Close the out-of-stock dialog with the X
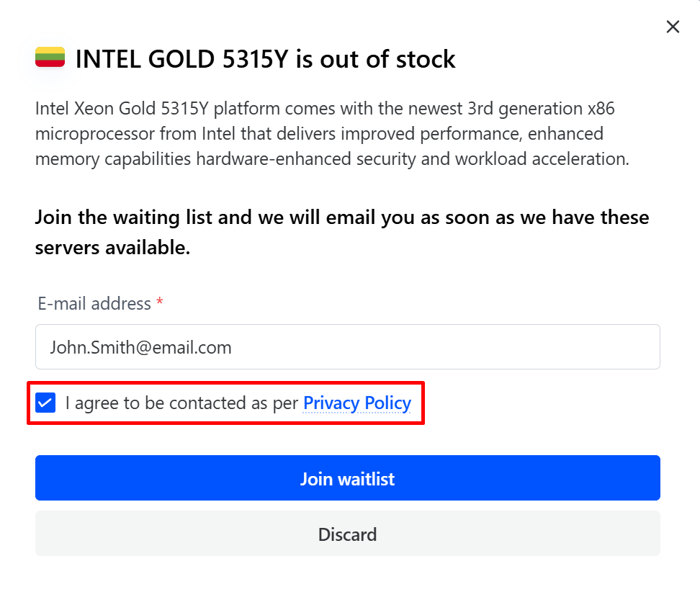This screenshot has width=700, height=592. click(x=673, y=27)
